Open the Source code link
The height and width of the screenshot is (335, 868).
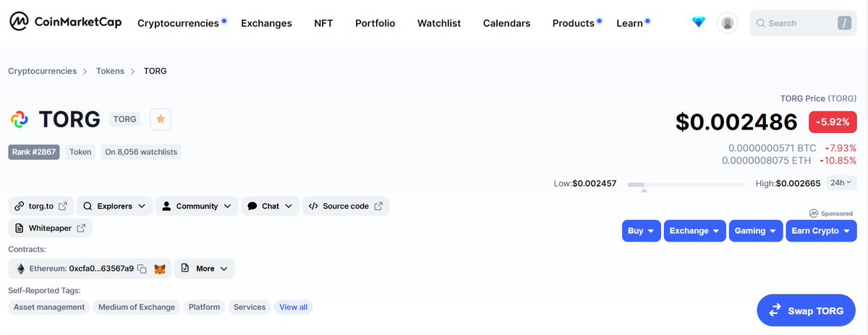coord(346,206)
